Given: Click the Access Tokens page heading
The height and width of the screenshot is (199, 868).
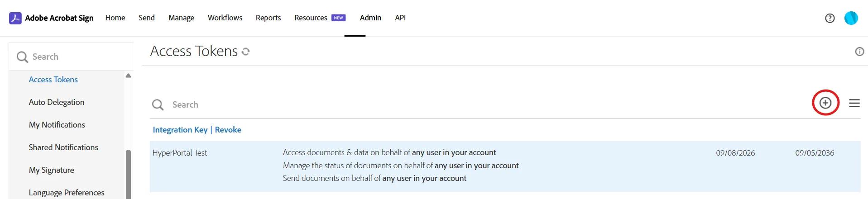Looking at the screenshot, I should tap(194, 51).
